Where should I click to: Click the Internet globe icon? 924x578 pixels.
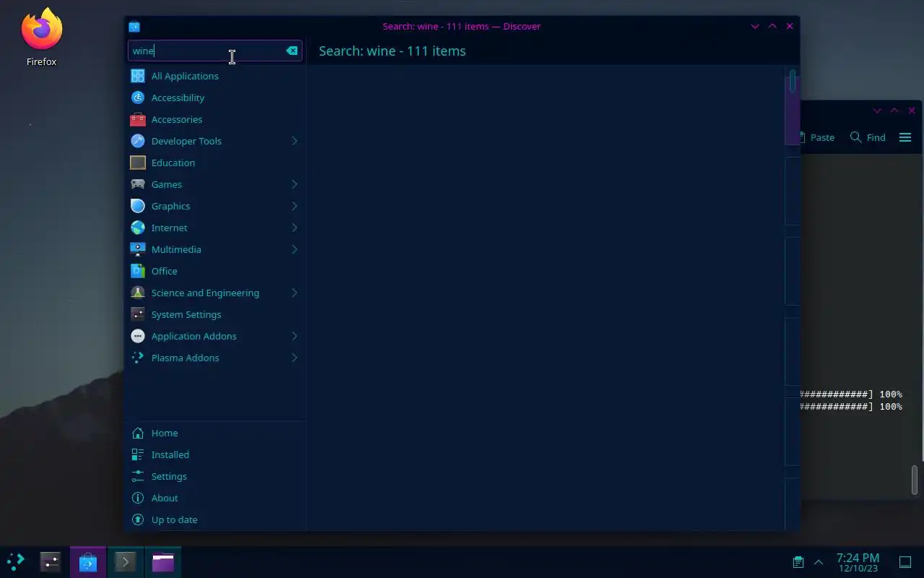coord(138,228)
